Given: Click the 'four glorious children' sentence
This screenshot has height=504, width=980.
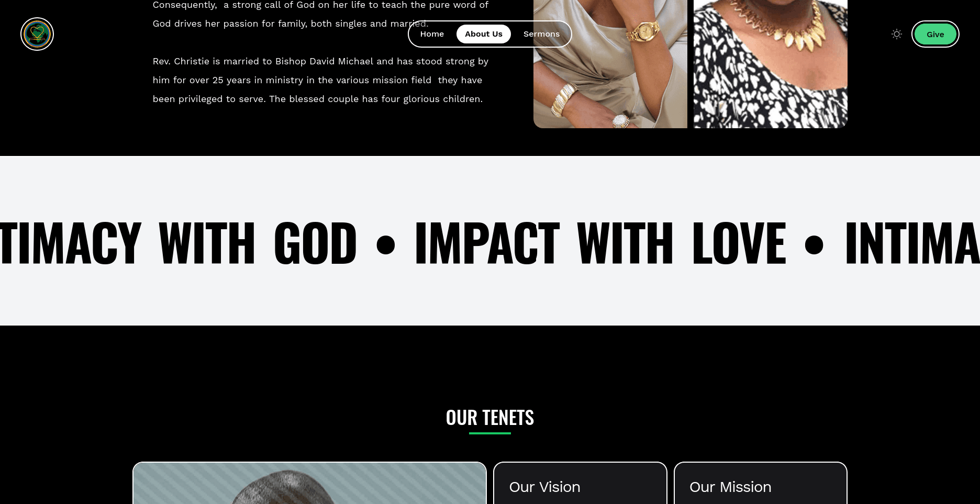Looking at the screenshot, I should tap(376, 99).
